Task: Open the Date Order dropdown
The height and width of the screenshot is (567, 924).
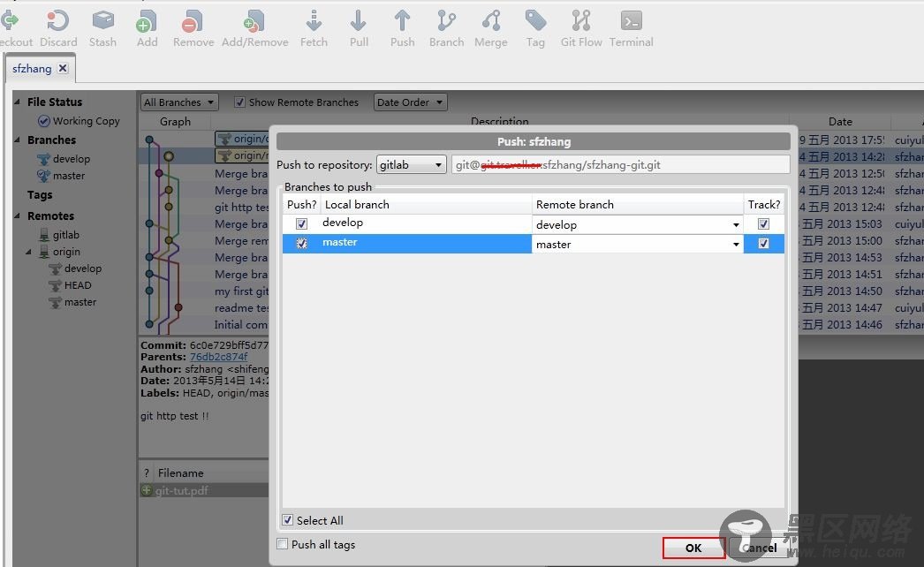Action: tap(410, 102)
